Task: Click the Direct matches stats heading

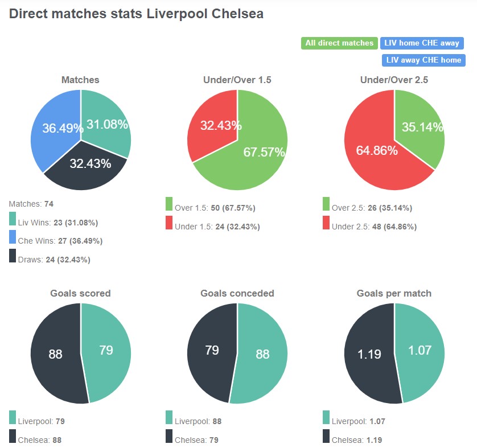Action: (135, 14)
